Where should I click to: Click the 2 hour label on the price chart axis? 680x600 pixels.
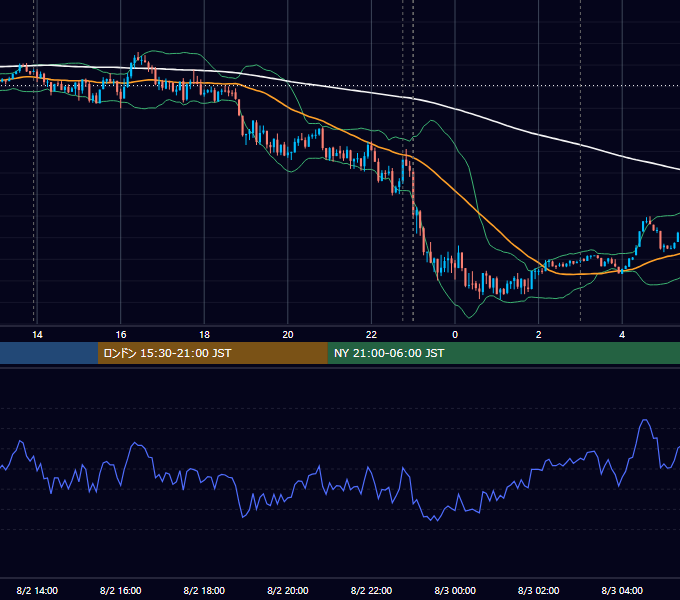point(539,335)
